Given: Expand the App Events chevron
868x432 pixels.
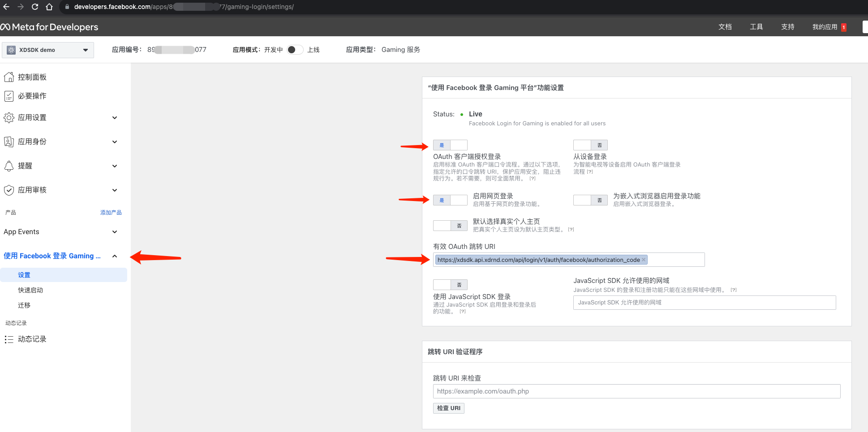Looking at the screenshot, I should tap(115, 232).
